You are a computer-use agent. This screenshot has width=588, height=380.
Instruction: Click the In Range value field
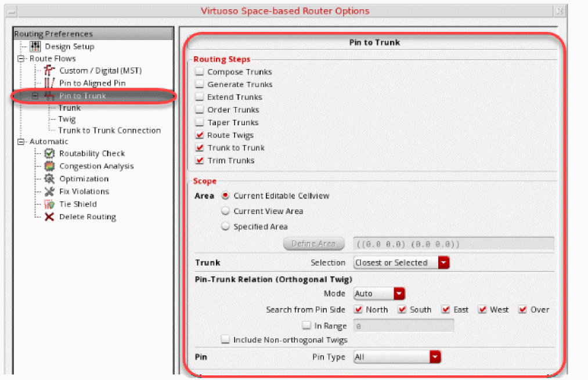pos(403,325)
